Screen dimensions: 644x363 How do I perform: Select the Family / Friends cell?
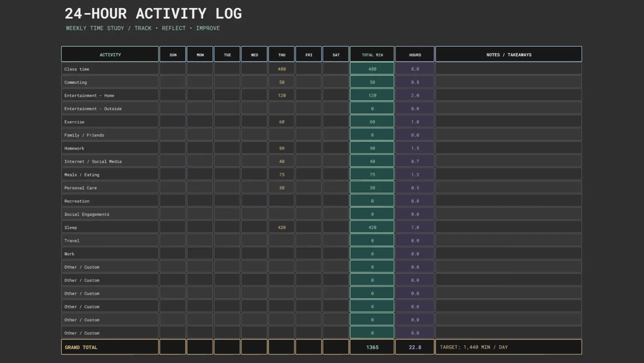tap(110, 135)
